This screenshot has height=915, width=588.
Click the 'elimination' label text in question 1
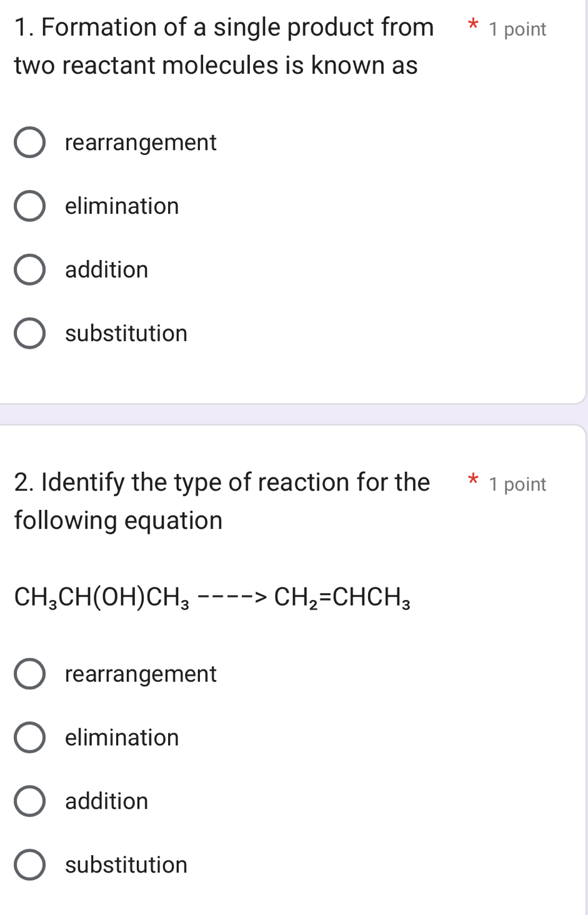coord(122,206)
